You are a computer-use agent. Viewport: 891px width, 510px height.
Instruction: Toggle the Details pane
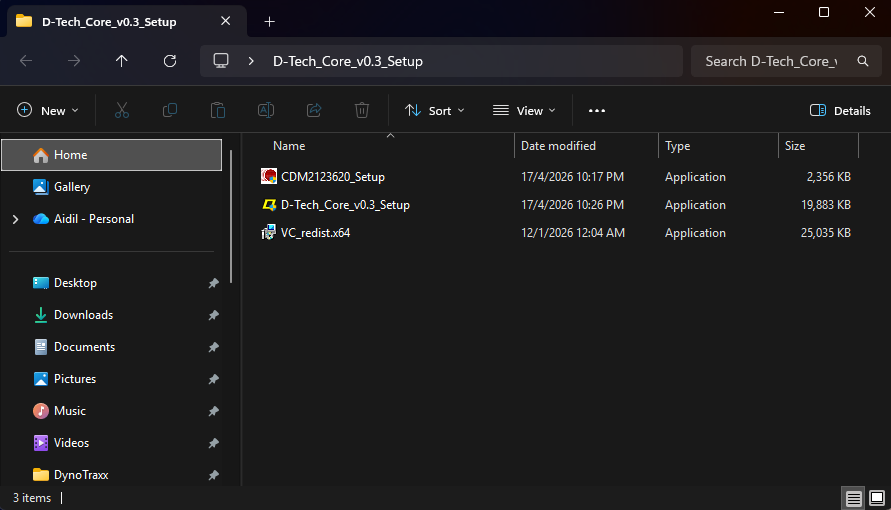840,111
